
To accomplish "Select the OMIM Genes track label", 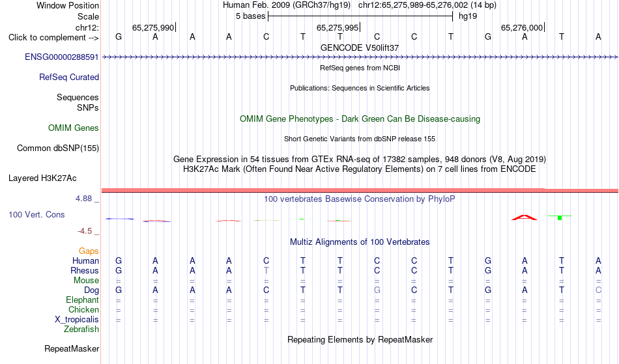I will point(74,128).
